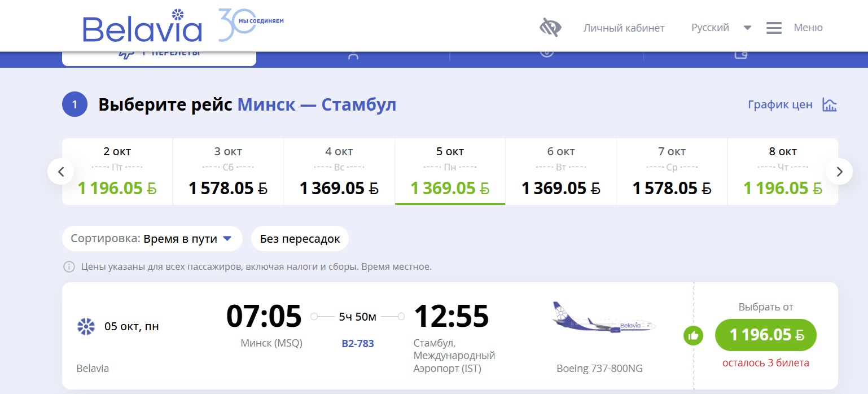
Task: Click the info icon beside price note
Action: coord(69,266)
